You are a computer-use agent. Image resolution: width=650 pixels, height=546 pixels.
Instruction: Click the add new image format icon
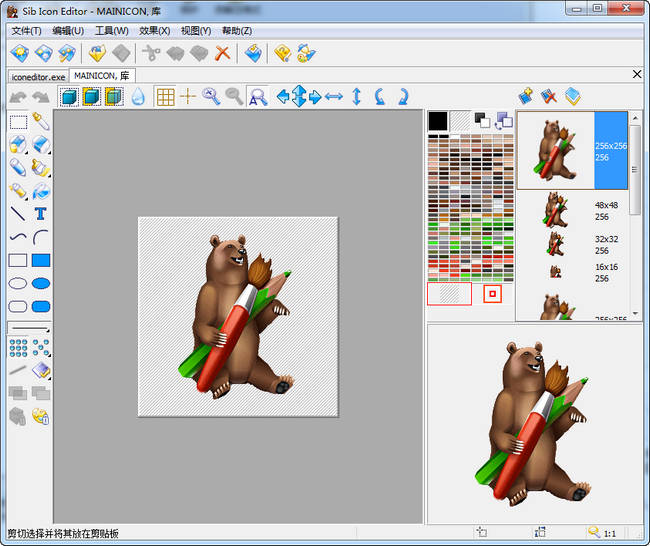click(x=526, y=96)
